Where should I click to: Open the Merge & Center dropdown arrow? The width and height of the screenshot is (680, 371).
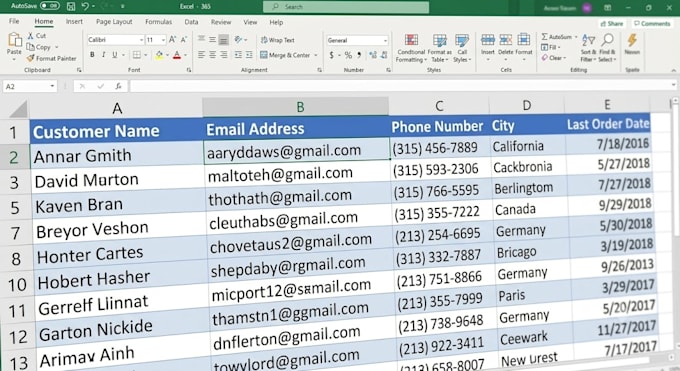(316, 55)
